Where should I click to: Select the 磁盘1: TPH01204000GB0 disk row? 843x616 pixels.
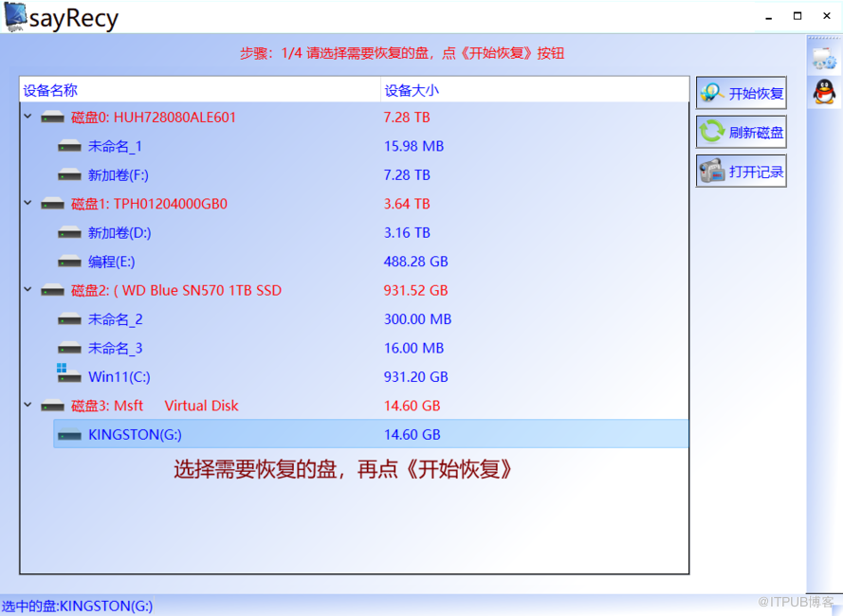[355, 204]
